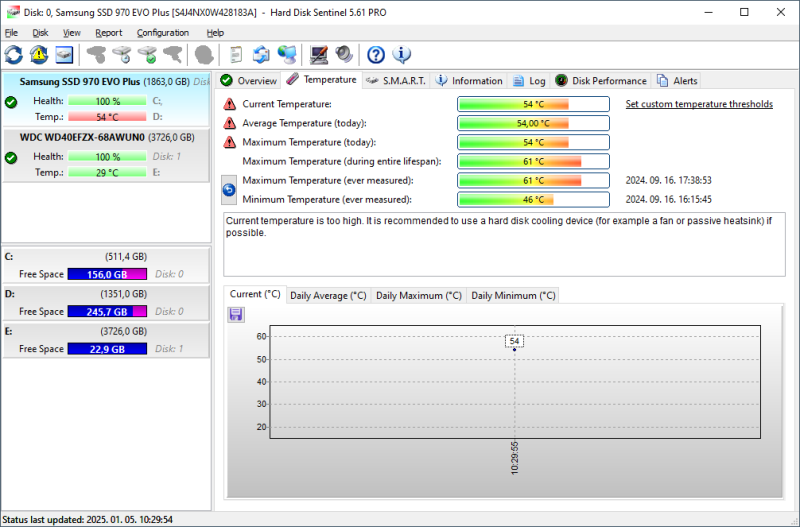Switch to the Information tab
Viewport: 800px width, 527px height.
pos(469,81)
